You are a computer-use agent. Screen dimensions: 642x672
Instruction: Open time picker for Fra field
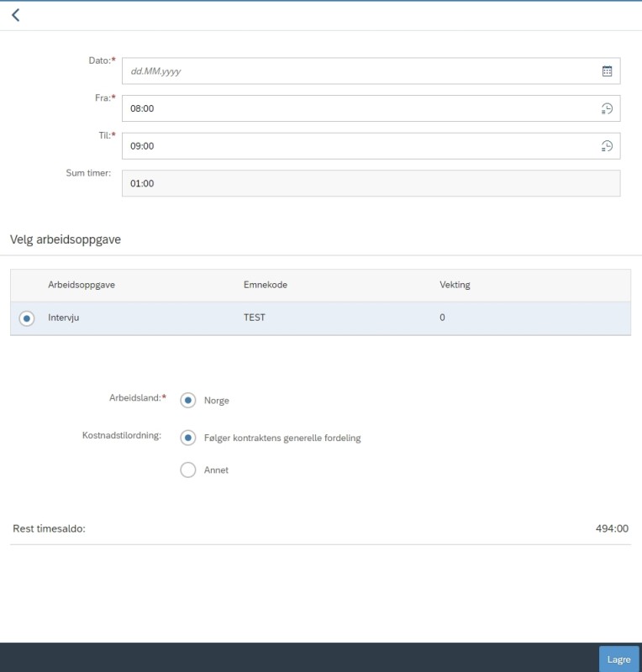607,109
